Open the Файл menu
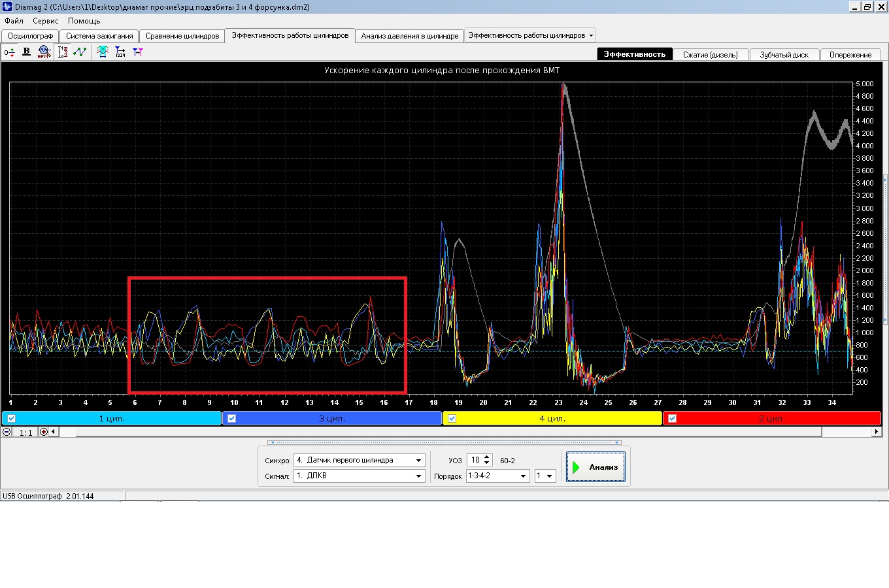 pos(14,21)
